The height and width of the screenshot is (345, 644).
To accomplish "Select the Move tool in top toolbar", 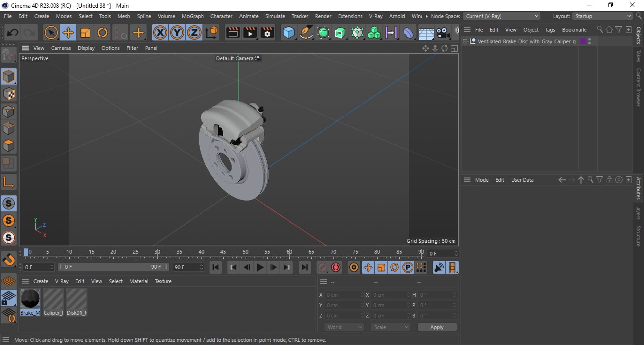I will (x=68, y=33).
